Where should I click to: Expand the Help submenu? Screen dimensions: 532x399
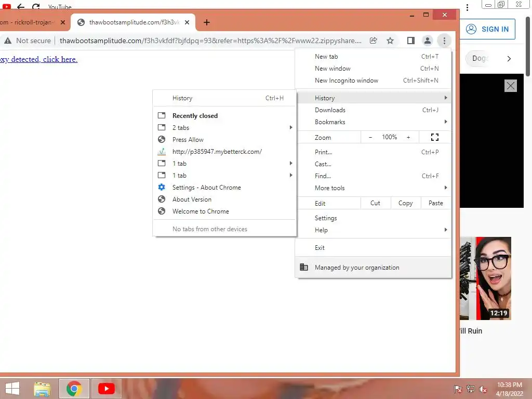[373, 230]
